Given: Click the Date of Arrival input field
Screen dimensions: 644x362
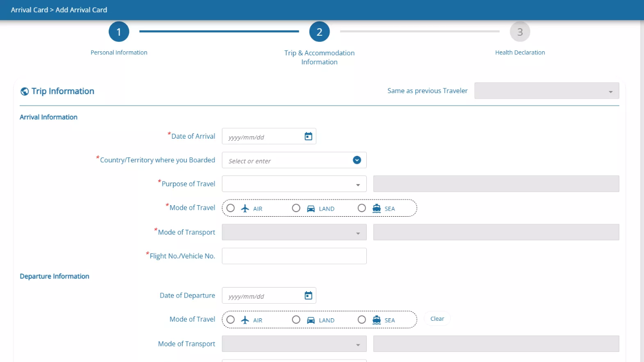Looking at the screenshot, I should pyautogui.click(x=269, y=136).
